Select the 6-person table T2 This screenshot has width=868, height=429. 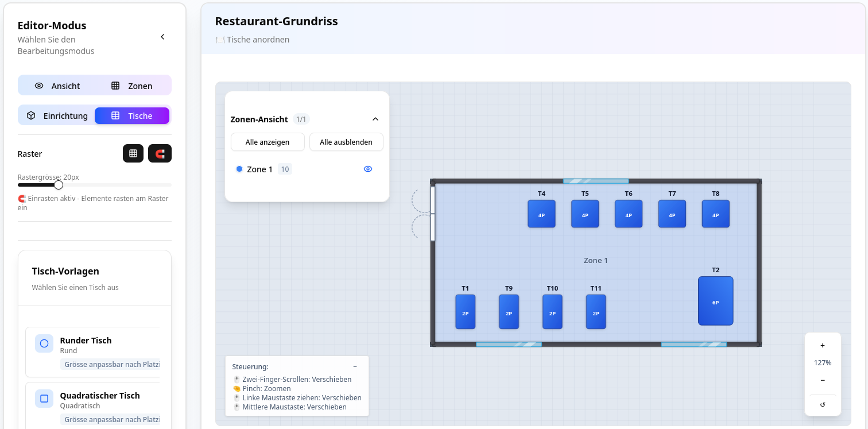tap(715, 301)
